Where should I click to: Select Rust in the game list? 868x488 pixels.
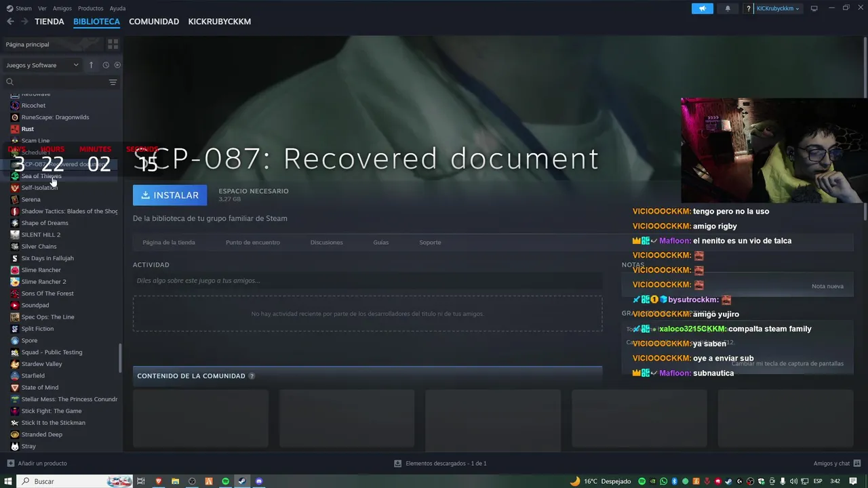[x=27, y=129]
